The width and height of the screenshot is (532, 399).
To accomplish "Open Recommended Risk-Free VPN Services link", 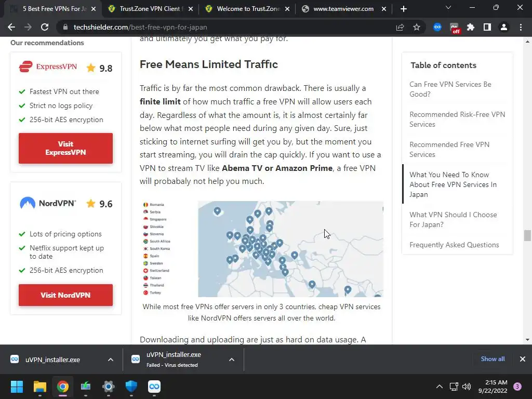I will [457, 119].
